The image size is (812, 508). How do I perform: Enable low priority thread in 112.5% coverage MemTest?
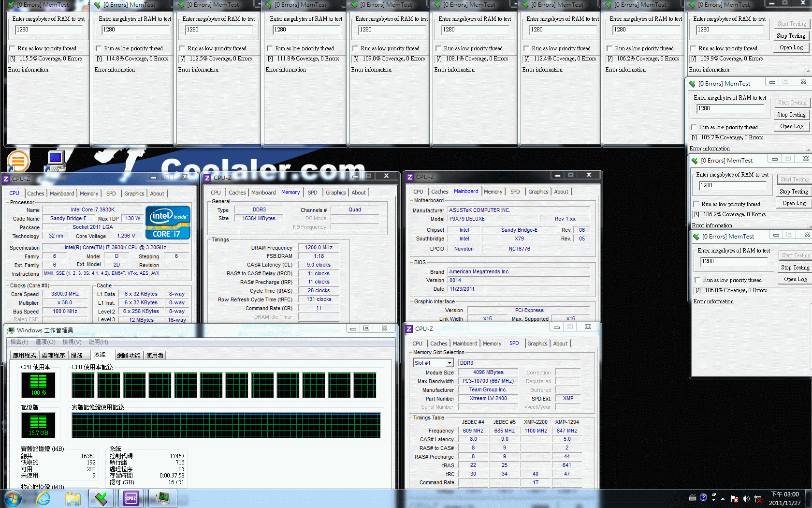pyautogui.click(x=183, y=48)
